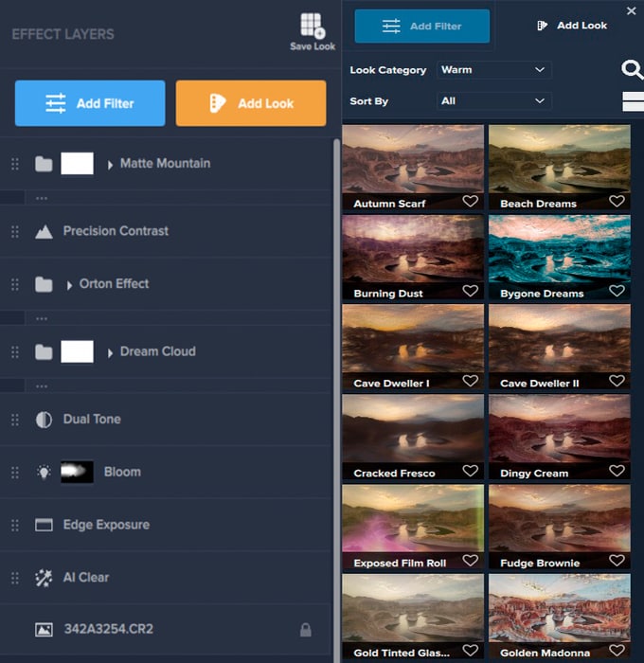Screen dimensions: 644x663
Task: Favorite the Dingy Cream look
Action: [617, 471]
